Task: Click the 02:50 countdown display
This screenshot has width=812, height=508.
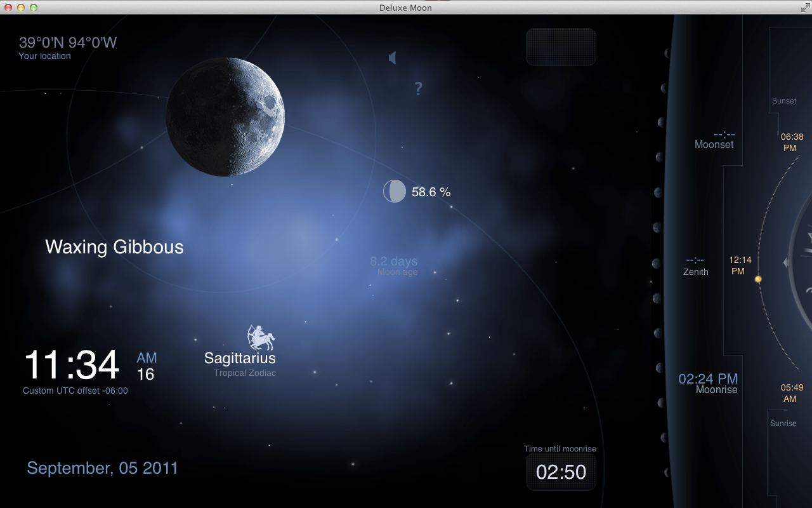Action: coord(561,472)
